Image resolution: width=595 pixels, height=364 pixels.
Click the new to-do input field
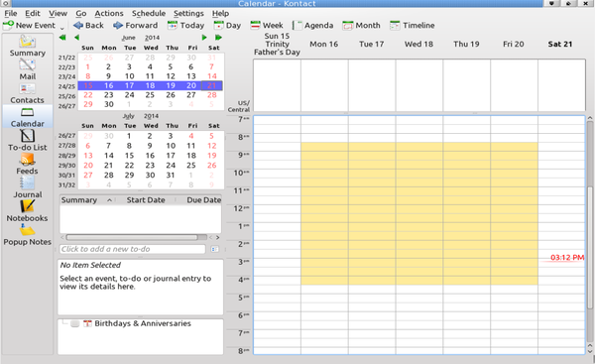[x=133, y=249]
